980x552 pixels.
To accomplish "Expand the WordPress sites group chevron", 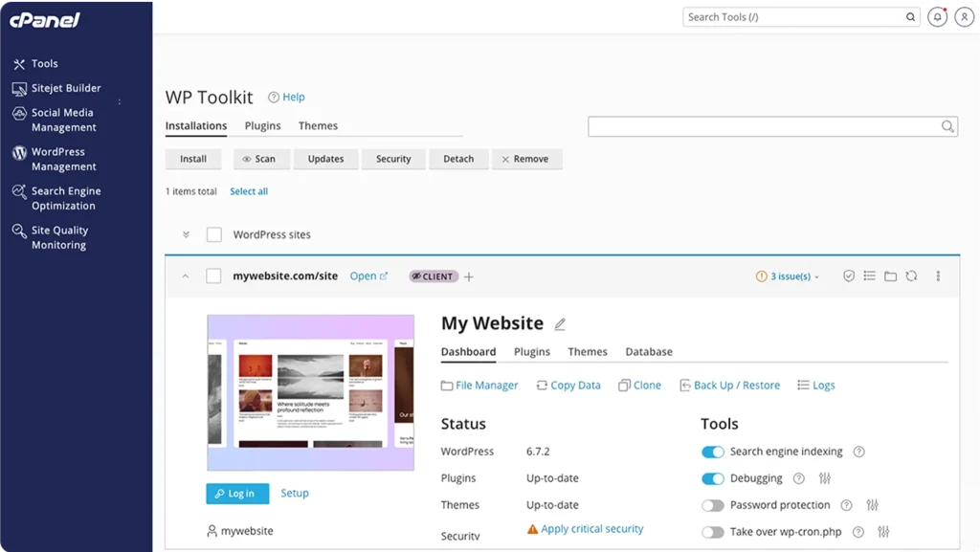I will (186, 234).
